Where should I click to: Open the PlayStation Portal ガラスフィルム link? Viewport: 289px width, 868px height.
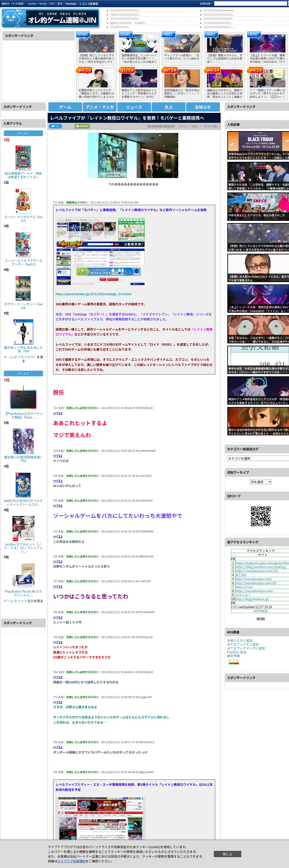point(23,593)
